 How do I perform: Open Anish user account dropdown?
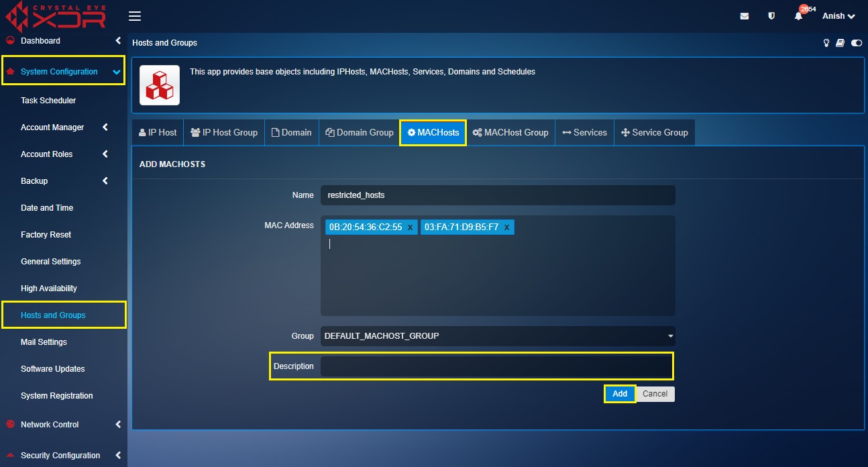(x=838, y=16)
